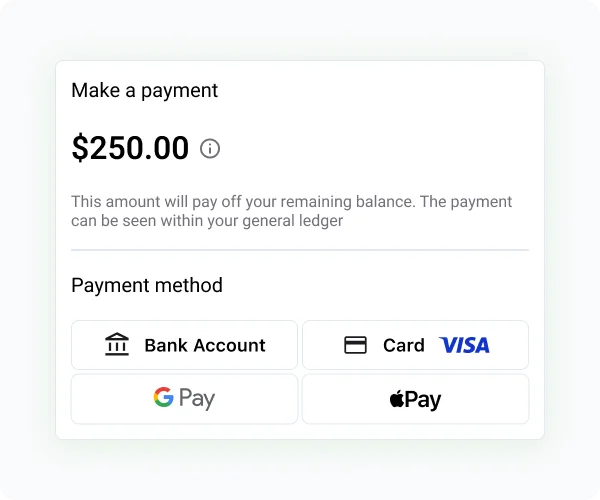Viewport: 600px width, 500px height.
Task: Click the word 'payment' in the heading
Action: click(x=180, y=90)
